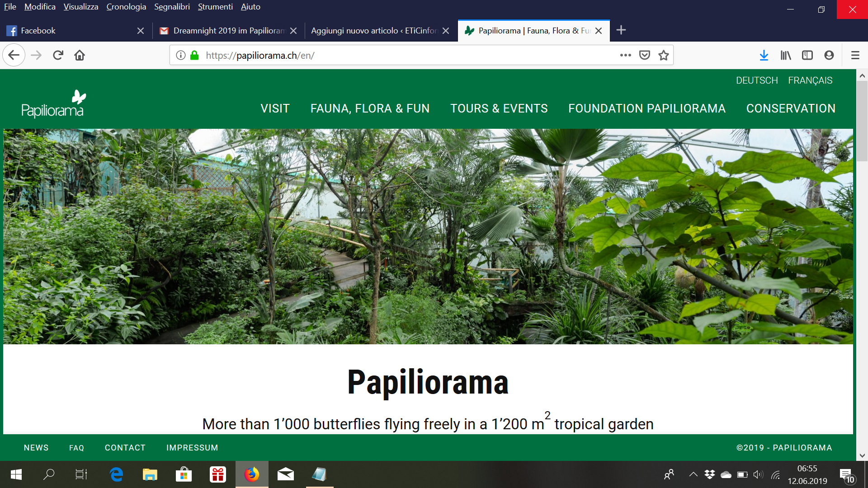The height and width of the screenshot is (488, 868).
Task: Close the Aggiungi nuovo articolo tab
Action: [446, 31]
